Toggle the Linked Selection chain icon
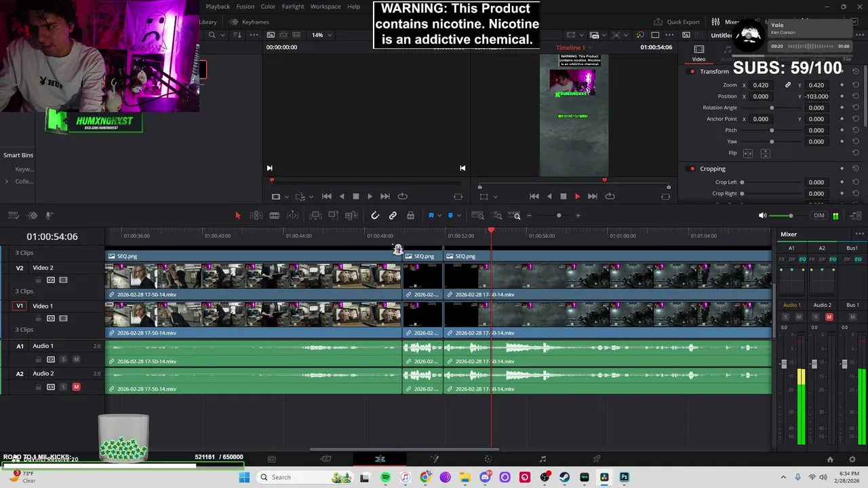This screenshot has width=868, height=488. pyautogui.click(x=393, y=216)
